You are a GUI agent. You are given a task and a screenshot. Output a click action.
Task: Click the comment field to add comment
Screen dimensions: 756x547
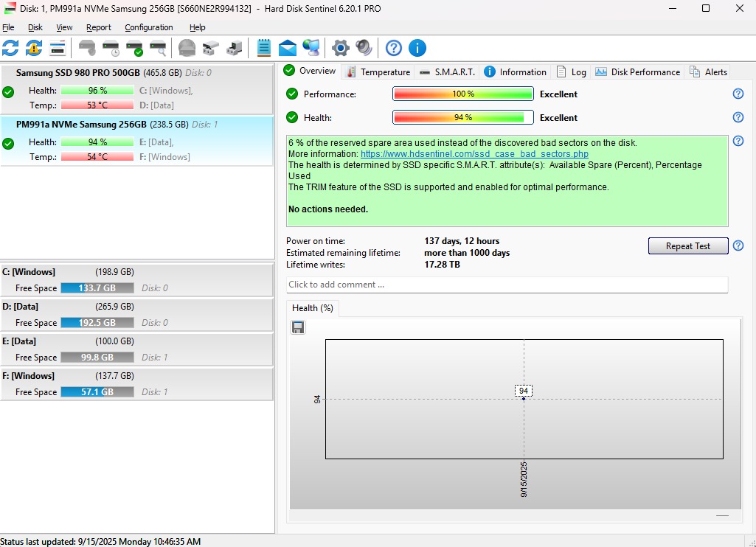(507, 285)
